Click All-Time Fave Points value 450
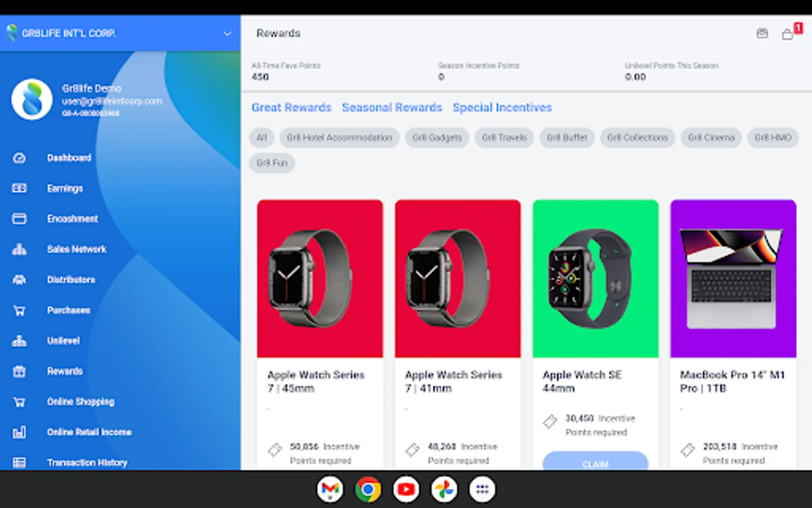The width and height of the screenshot is (812, 508). [x=260, y=77]
